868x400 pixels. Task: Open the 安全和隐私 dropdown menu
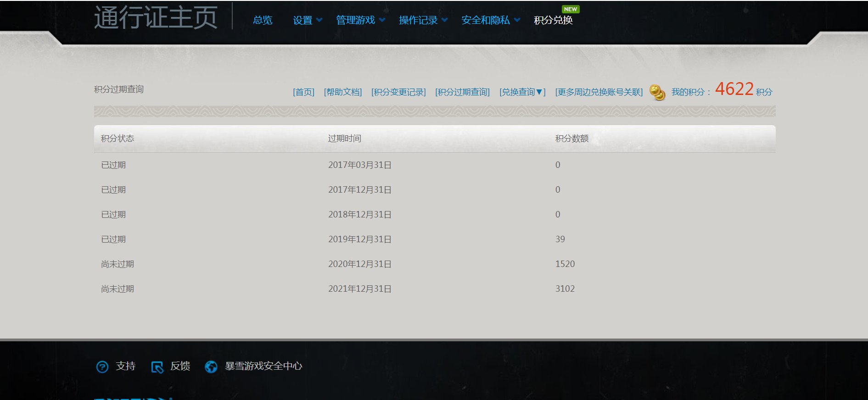pos(490,20)
